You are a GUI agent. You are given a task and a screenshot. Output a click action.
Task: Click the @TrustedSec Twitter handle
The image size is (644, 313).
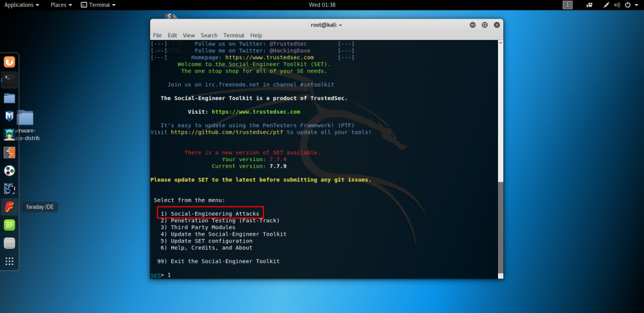[288, 44]
